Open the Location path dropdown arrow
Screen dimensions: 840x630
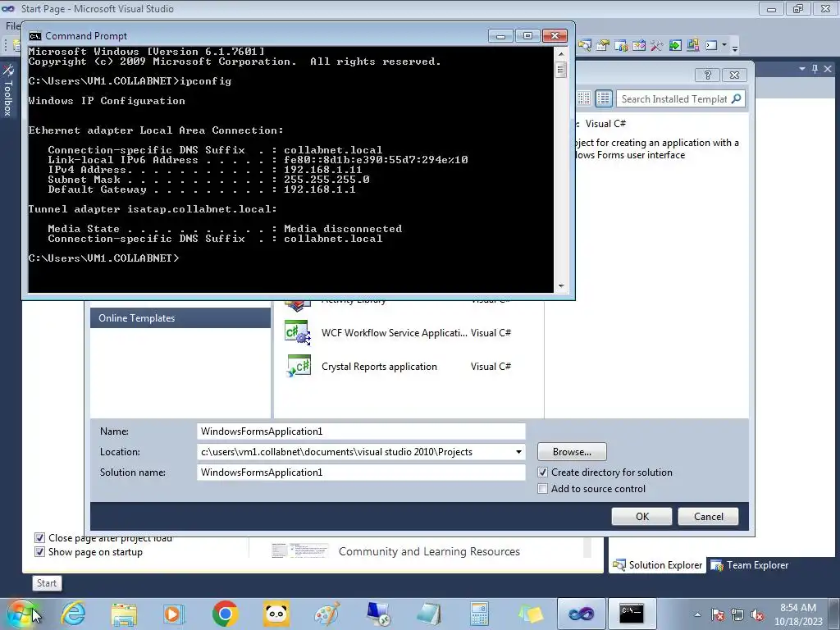tap(518, 452)
